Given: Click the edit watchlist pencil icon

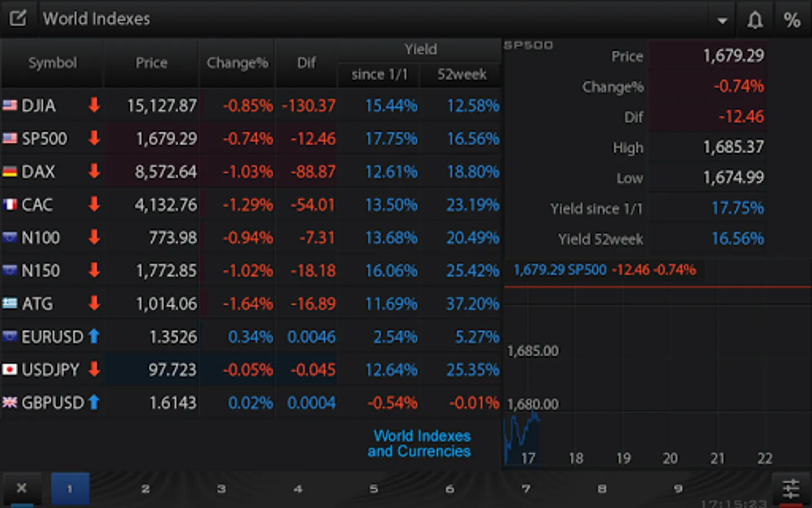Looking at the screenshot, I should click(18, 19).
